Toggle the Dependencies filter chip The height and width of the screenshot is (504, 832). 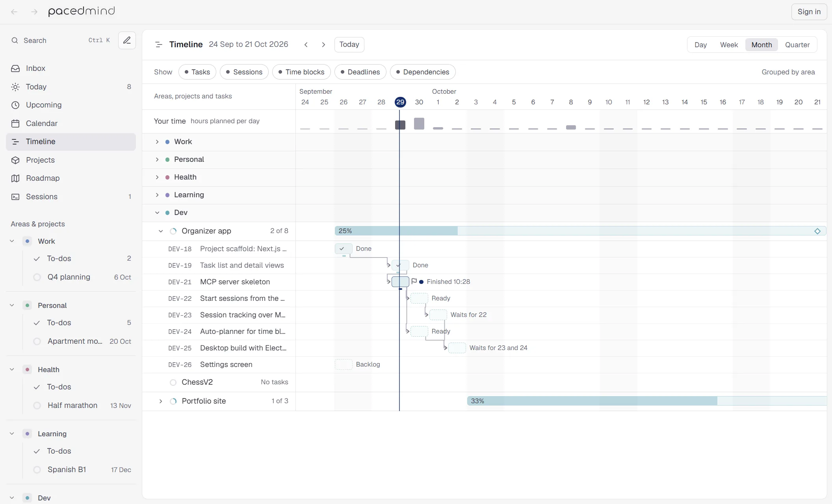point(423,72)
